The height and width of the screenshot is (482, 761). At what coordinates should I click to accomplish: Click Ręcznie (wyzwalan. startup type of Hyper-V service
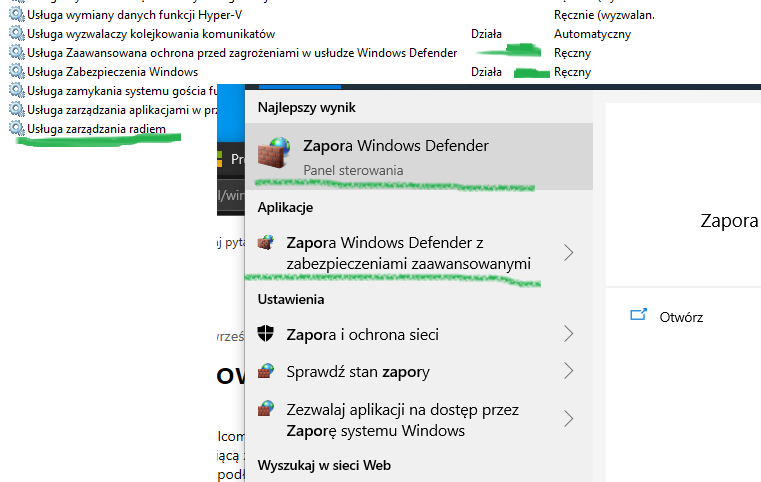point(604,15)
